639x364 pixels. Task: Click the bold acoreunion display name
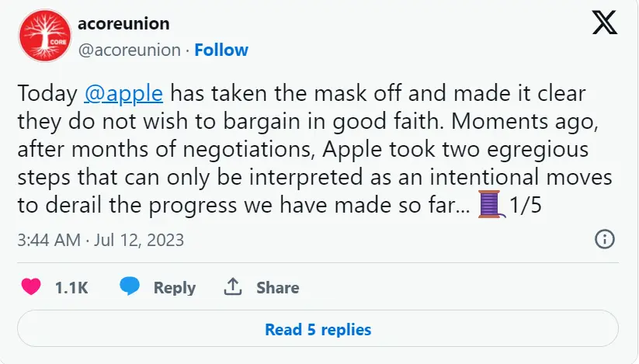[x=123, y=23]
